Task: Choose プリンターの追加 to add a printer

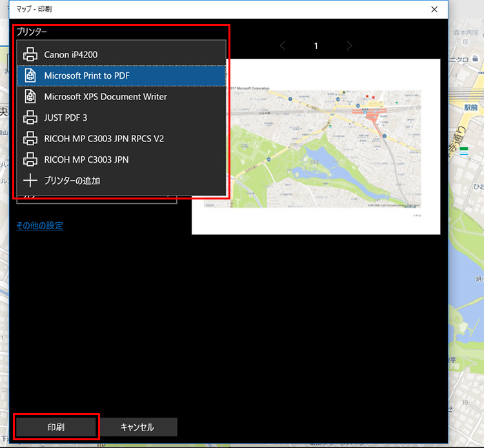Action: tap(72, 181)
